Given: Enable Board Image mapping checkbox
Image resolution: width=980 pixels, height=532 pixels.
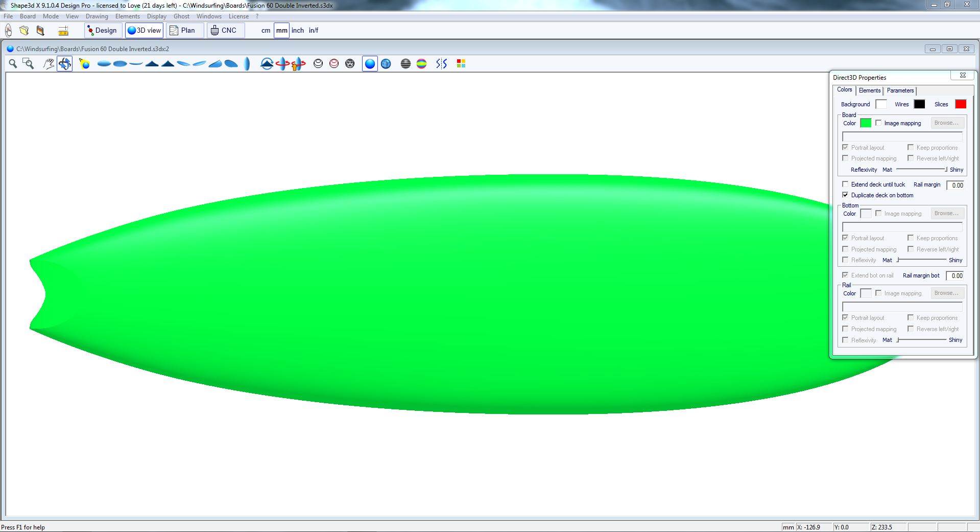Looking at the screenshot, I should 878,123.
